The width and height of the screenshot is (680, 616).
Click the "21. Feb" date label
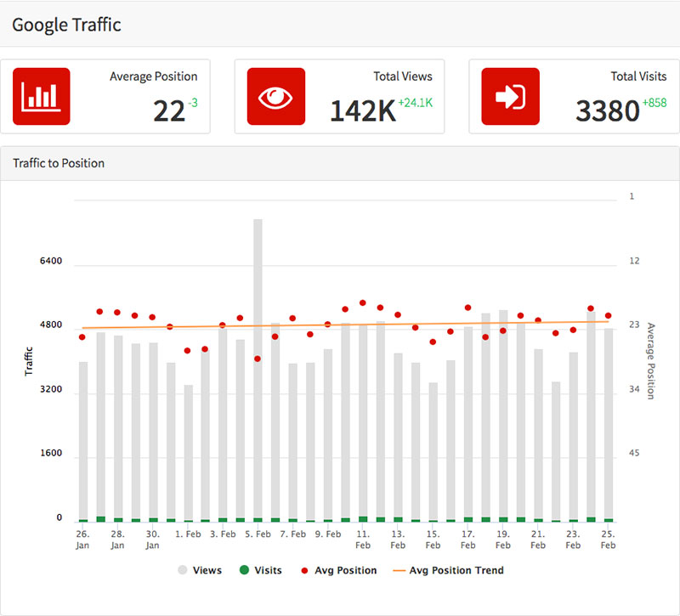(538, 540)
